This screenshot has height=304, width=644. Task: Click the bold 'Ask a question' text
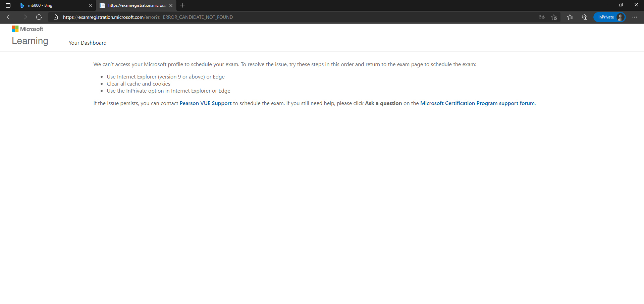click(x=383, y=103)
